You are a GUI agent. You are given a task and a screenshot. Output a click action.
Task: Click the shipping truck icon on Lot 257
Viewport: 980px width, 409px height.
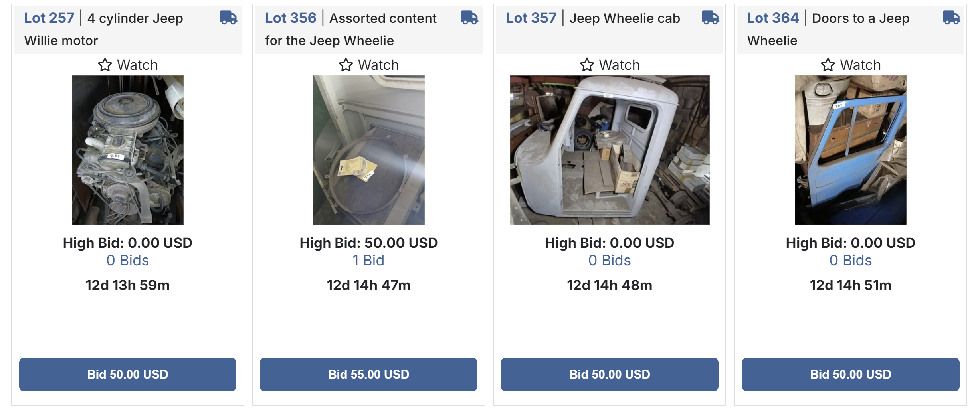[x=228, y=18]
